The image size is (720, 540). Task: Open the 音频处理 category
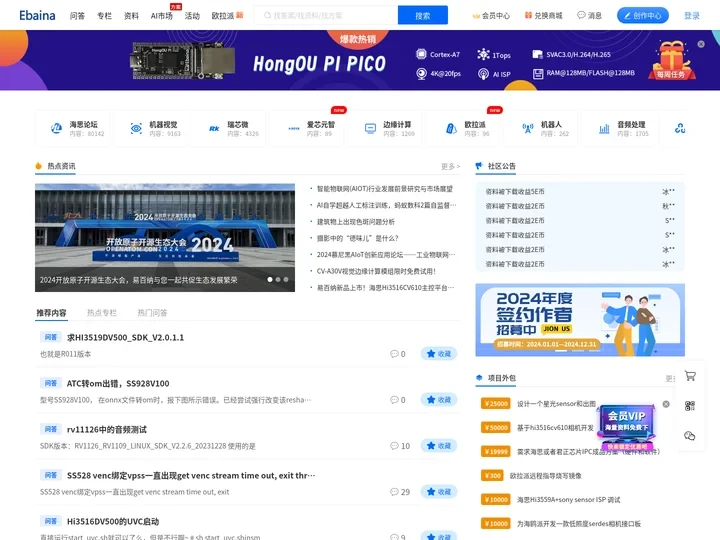point(619,129)
